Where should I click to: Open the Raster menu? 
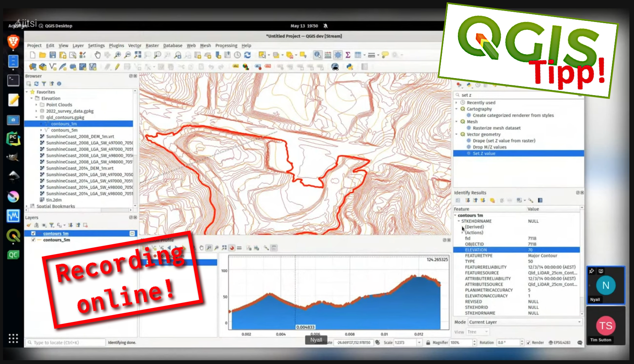pyautogui.click(x=152, y=45)
